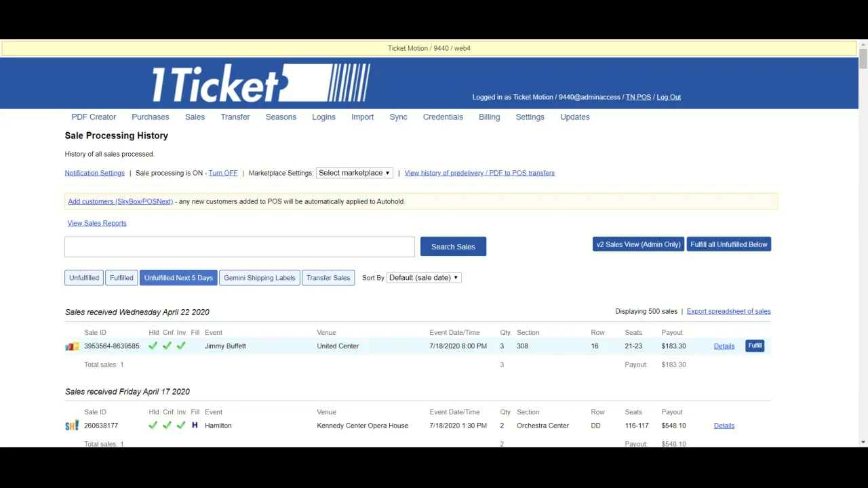Click Cnf. checkmark for Hamilton sale
The width and height of the screenshot is (868, 488).
click(x=167, y=426)
